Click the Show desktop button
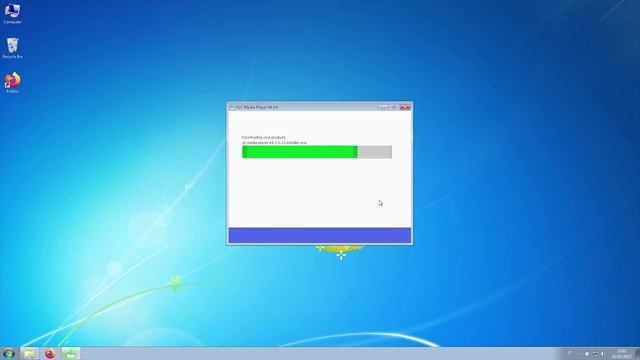This screenshot has height=360, width=640. coord(637,353)
